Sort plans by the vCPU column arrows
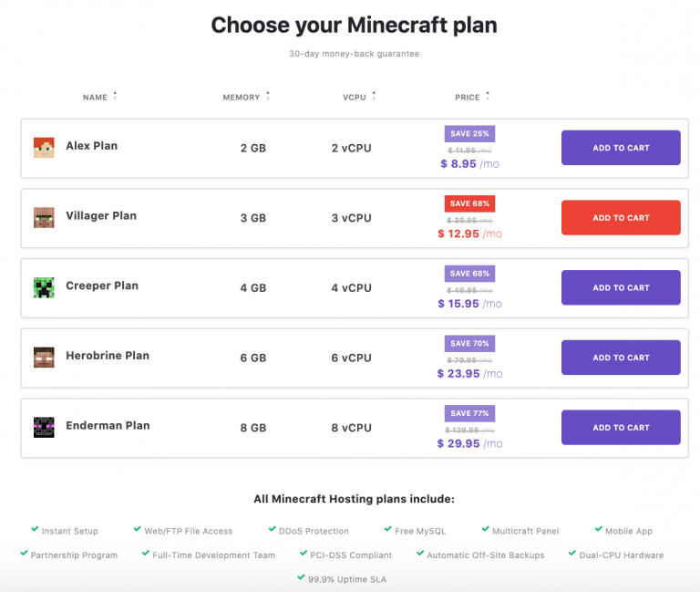 374,97
